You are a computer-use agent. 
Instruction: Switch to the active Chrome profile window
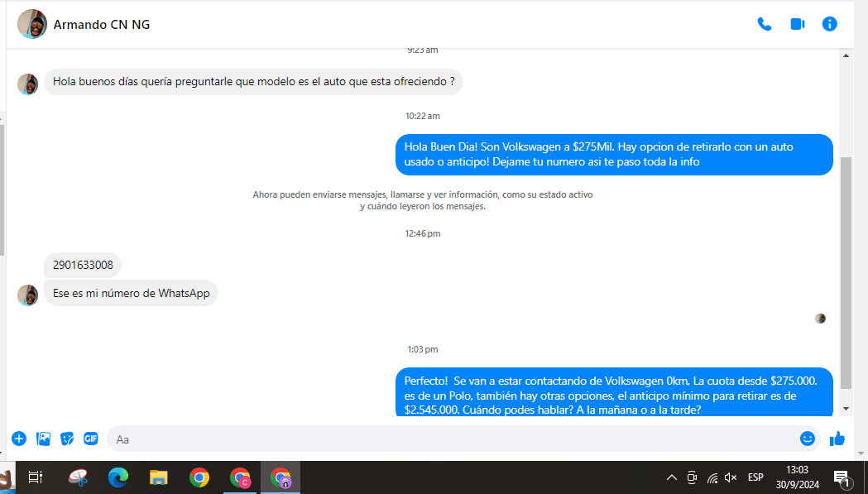click(281, 477)
